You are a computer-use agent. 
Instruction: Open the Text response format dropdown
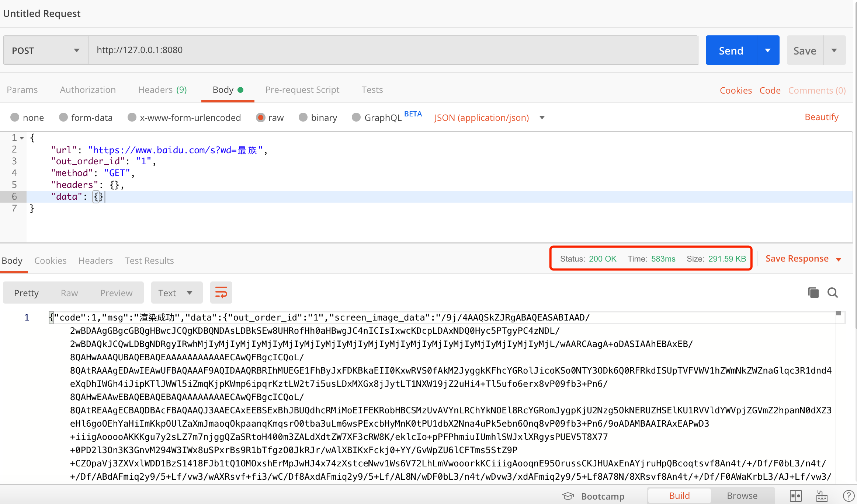tap(176, 293)
